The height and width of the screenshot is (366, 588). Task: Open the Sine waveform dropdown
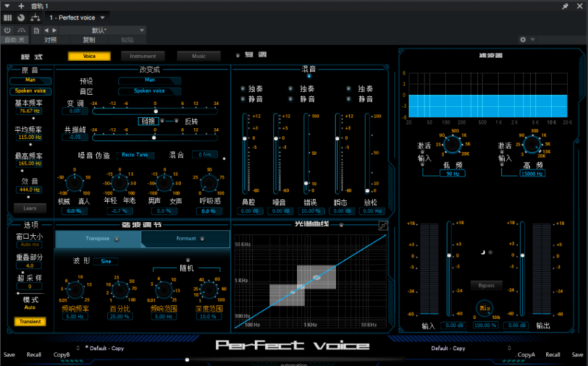105,261
